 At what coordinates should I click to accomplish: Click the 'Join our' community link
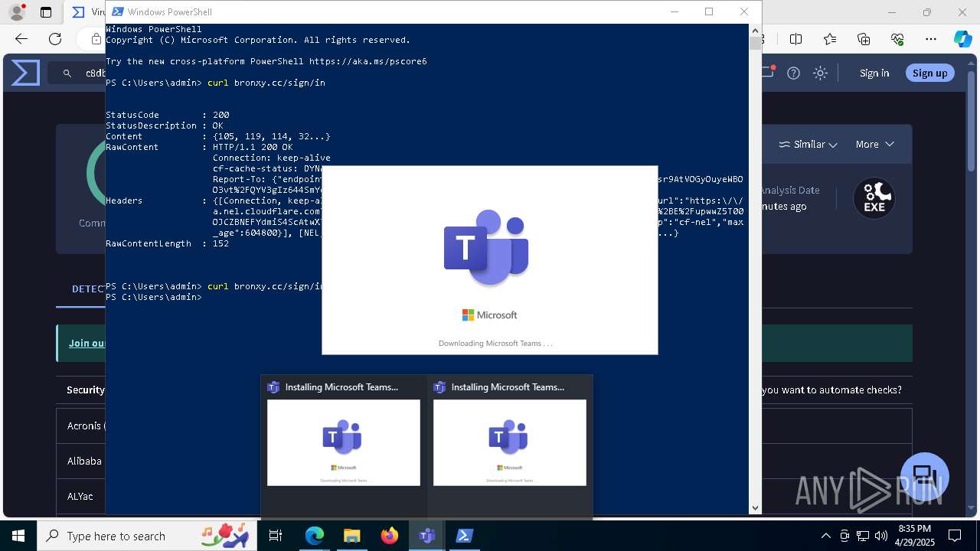coord(87,343)
